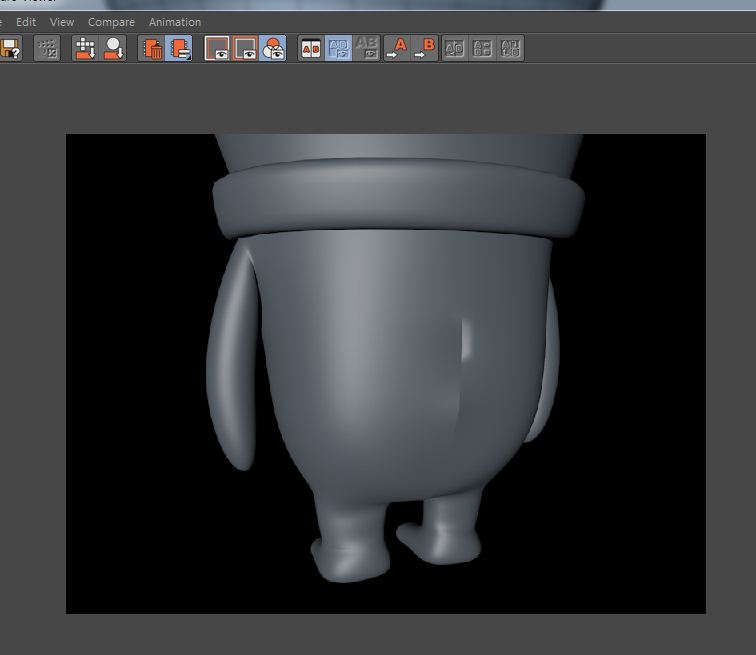Toggle the color circles display filter icon

coord(273,48)
